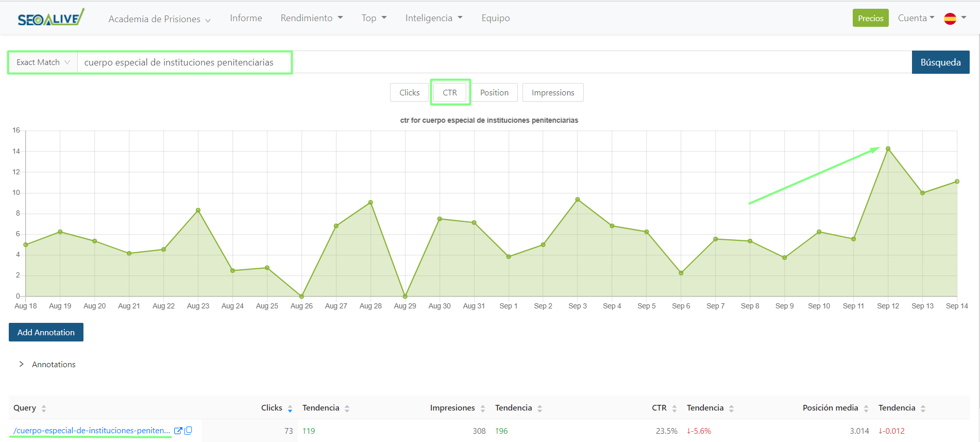Open the Spanish flag language selector
The image size is (980, 442).
click(954, 18)
